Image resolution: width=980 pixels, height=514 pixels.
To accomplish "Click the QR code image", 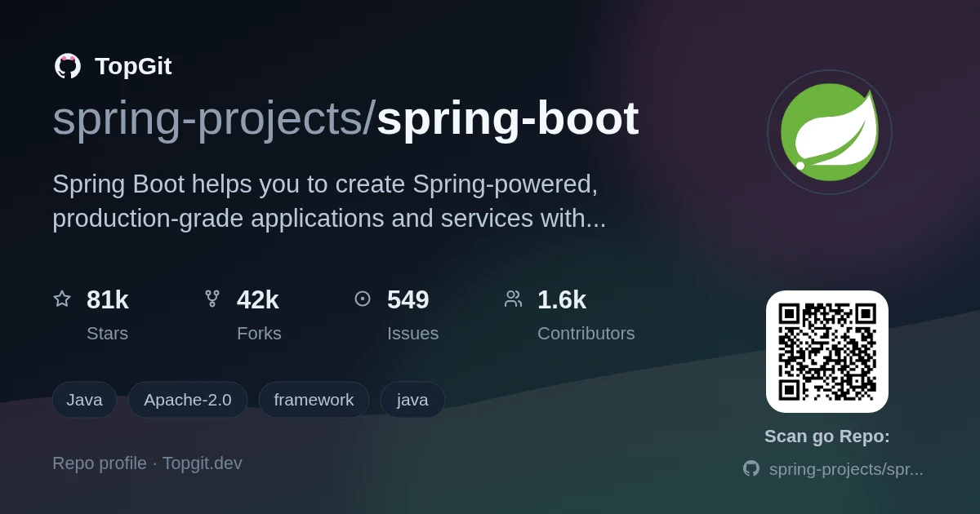I will click(x=827, y=352).
